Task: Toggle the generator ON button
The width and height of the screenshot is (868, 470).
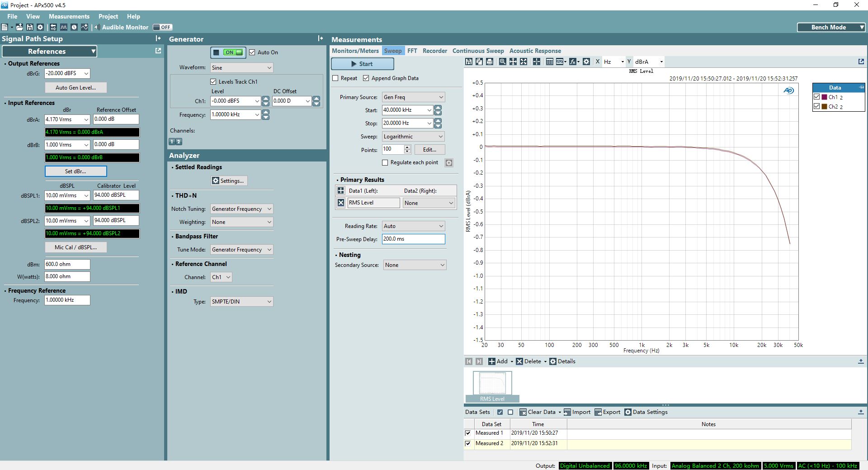Action: (228, 52)
